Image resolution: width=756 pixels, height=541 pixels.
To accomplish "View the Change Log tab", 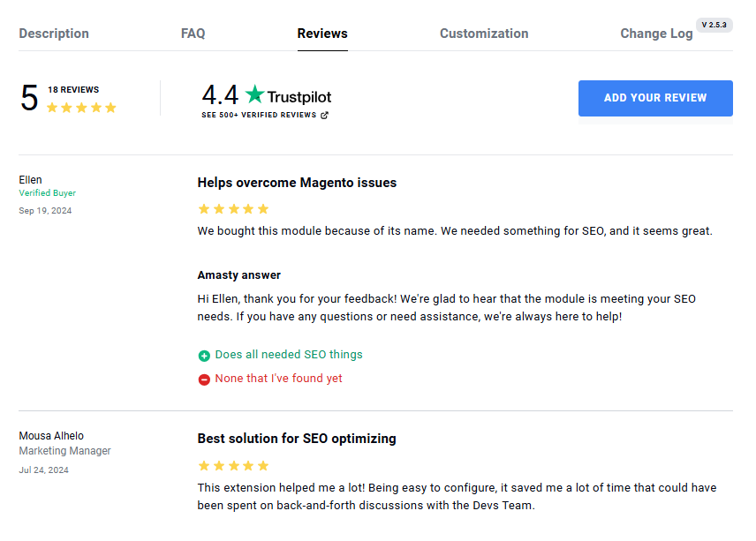I will coord(656,34).
